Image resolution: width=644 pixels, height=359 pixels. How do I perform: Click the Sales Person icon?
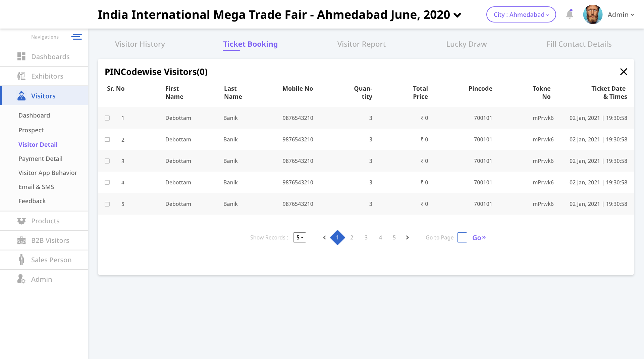pos(21,260)
